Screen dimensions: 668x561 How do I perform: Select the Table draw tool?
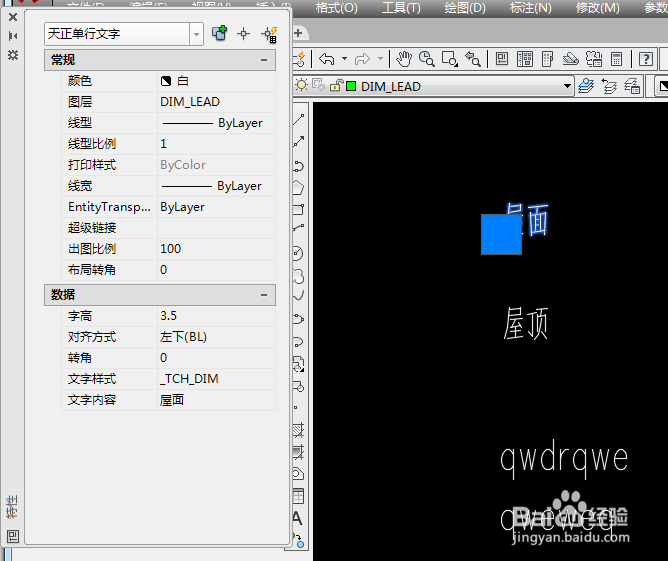point(299,496)
